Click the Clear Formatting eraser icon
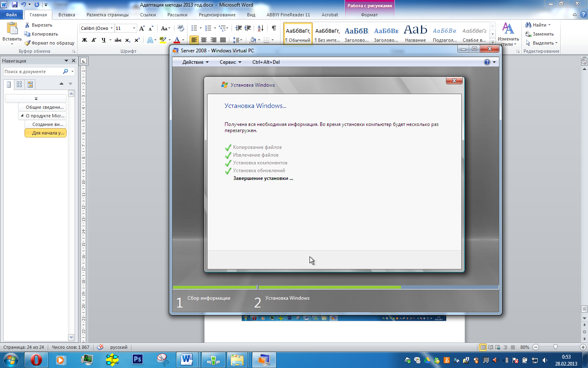Image resolution: width=588 pixels, height=368 pixels. [181, 28]
